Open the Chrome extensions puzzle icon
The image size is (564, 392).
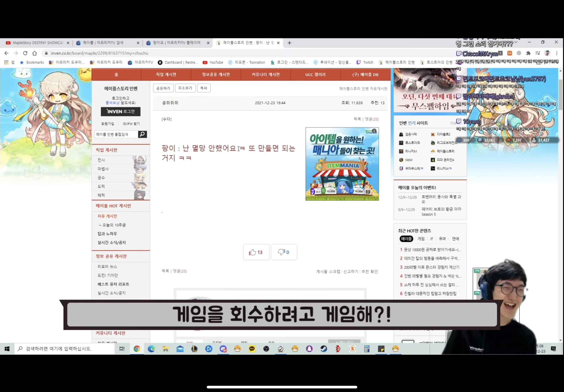(528, 53)
